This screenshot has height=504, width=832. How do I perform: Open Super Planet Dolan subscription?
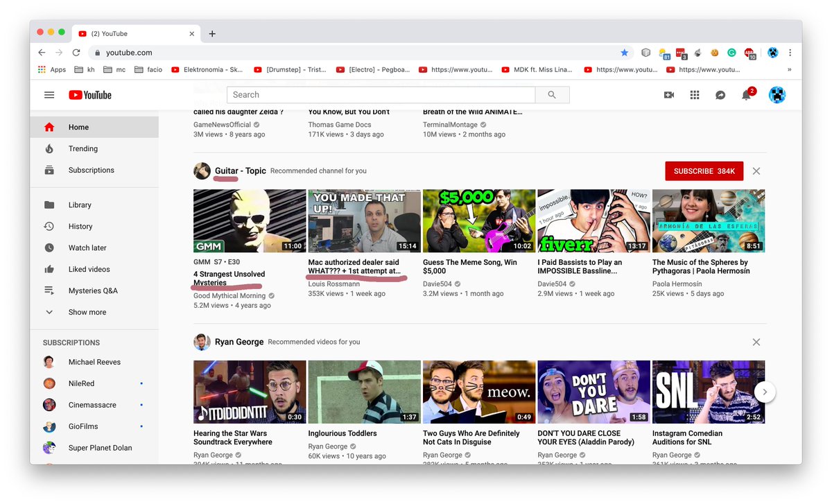coord(94,448)
